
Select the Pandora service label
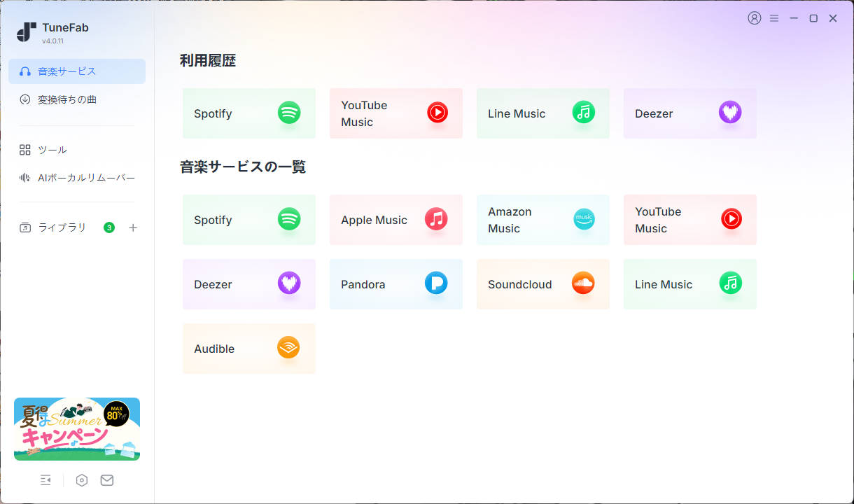pyautogui.click(x=363, y=284)
